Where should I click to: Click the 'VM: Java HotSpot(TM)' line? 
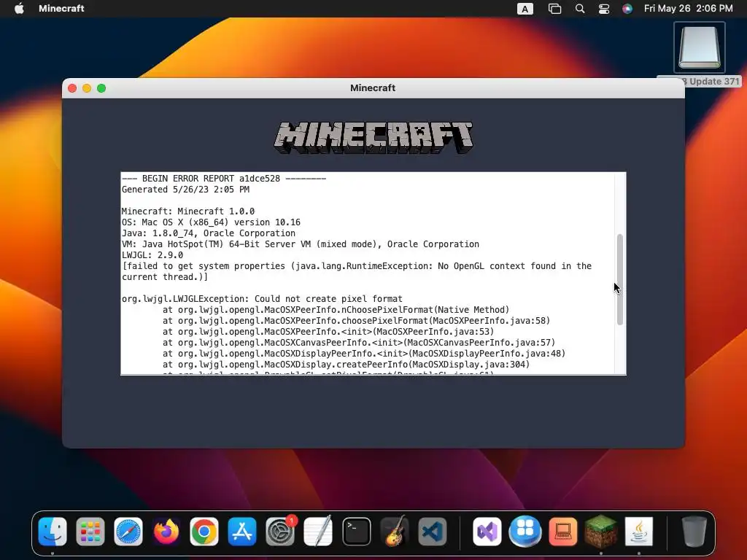point(300,244)
